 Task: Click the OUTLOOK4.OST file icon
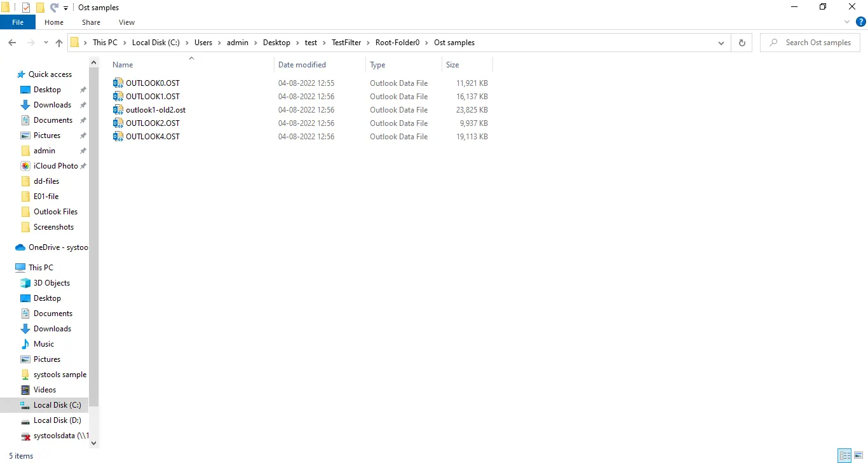point(118,137)
